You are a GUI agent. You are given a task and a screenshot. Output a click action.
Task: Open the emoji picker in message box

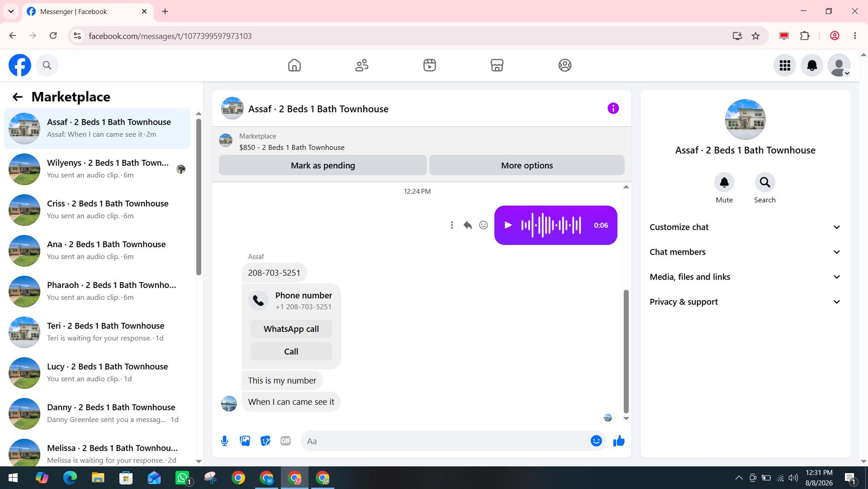pyautogui.click(x=596, y=441)
